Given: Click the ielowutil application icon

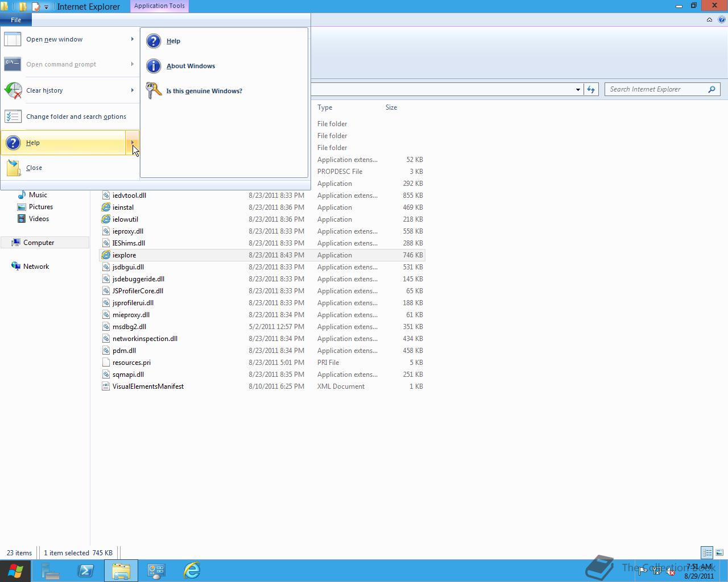Looking at the screenshot, I should pyautogui.click(x=106, y=219).
